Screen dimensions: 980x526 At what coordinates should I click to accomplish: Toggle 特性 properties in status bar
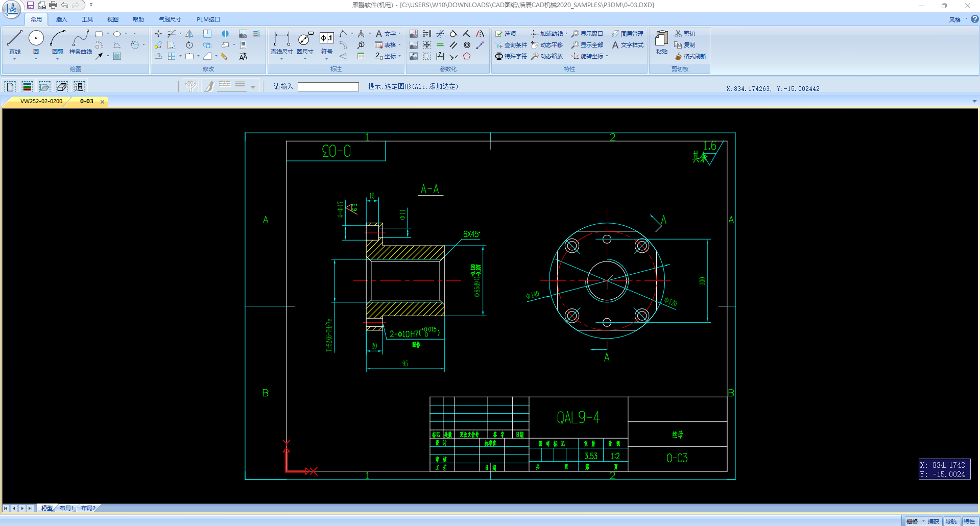pos(969,521)
